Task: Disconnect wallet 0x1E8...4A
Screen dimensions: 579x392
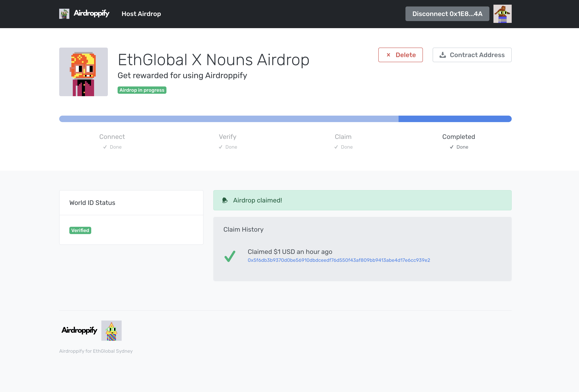Action: pos(447,14)
